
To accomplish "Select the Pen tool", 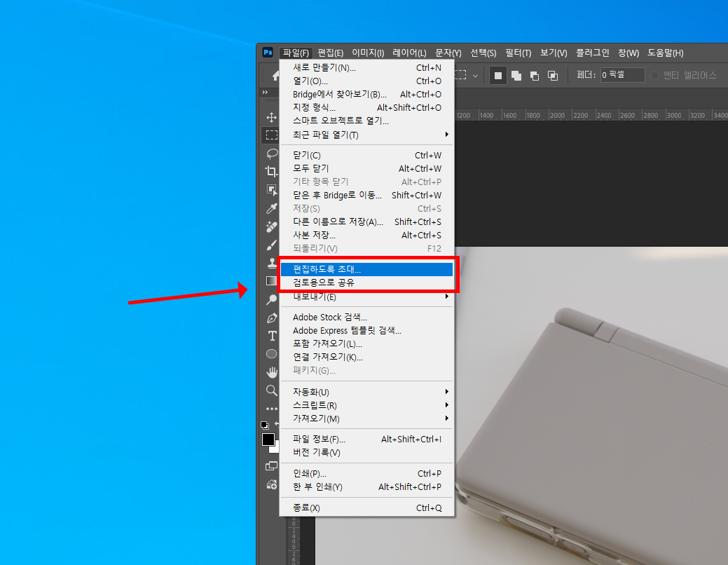I will 272,318.
